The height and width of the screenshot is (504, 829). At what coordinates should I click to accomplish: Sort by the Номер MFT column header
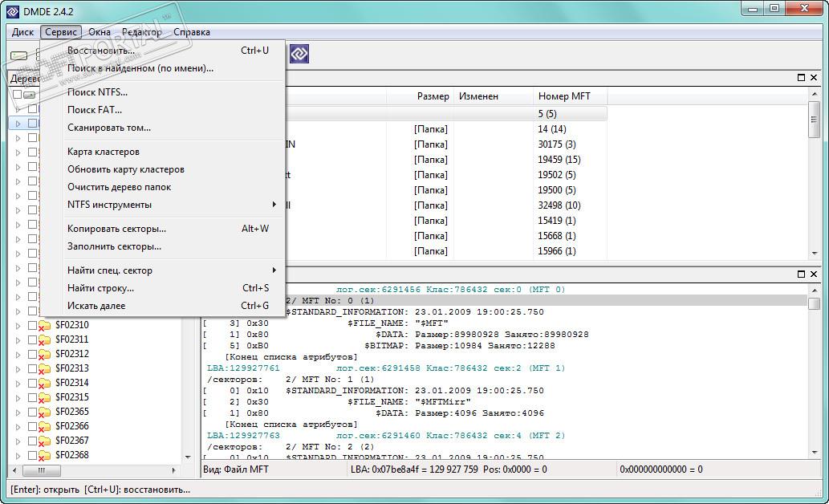click(x=570, y=96)
